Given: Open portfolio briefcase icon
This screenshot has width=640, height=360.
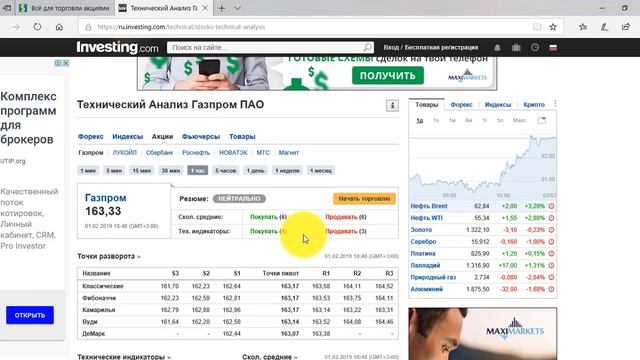Looking at the screenshot, I should coord(516,48).
